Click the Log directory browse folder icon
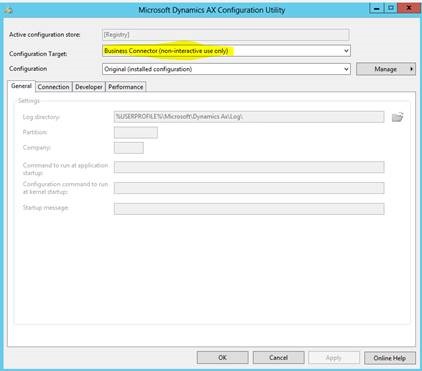The height and width of the screenshot is (371, 422). pos(397,117)
